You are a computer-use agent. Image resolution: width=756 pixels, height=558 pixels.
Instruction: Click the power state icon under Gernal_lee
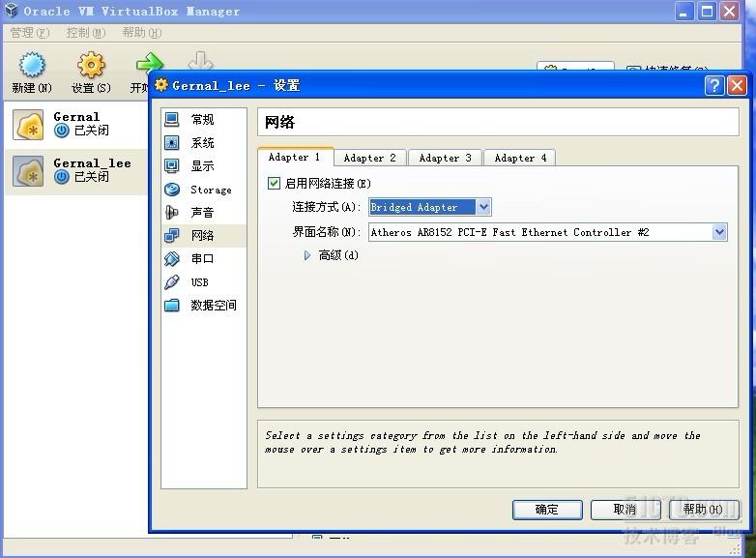pos(61,177)
